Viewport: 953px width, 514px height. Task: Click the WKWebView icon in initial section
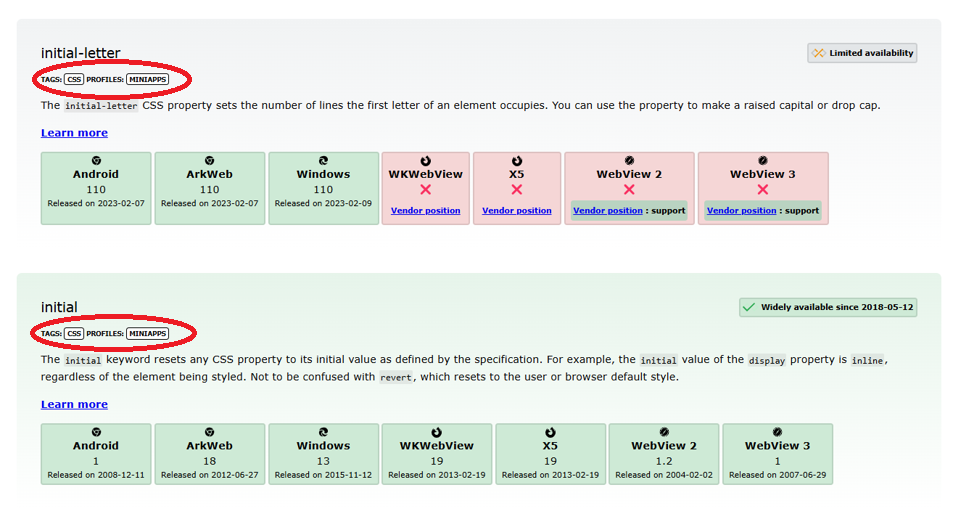coord(436,432)
